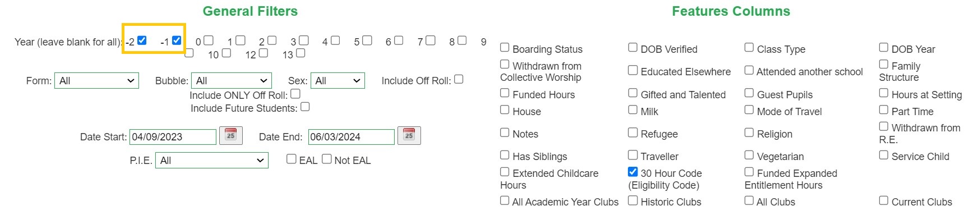The width and height of the screenshot is (980, 210).
Task: Open the Sex dropdown
Action: [x=338, y=81]
